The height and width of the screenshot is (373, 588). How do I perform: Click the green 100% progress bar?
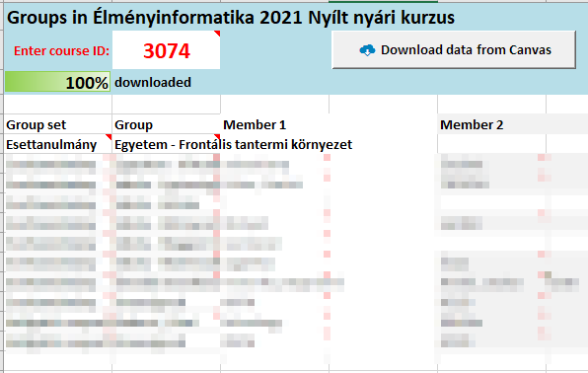[57, 82]
